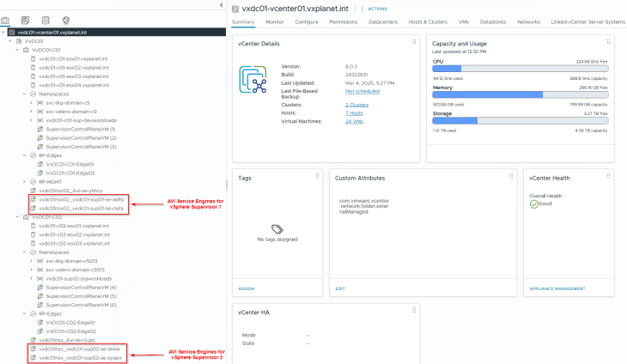Open the Networking inventory view icon
The width and height of the screenshot is (627, 364).
[x=67, y=19]
